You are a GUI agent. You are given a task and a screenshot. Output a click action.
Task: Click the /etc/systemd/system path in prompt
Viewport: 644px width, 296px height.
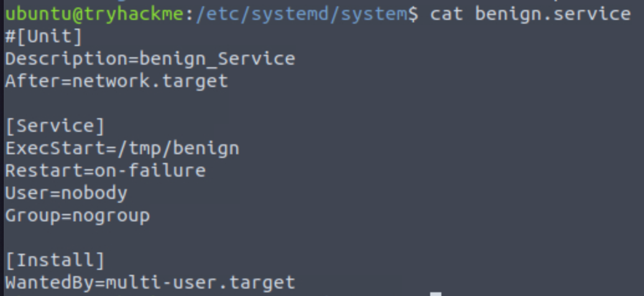[x=301, y=13]
